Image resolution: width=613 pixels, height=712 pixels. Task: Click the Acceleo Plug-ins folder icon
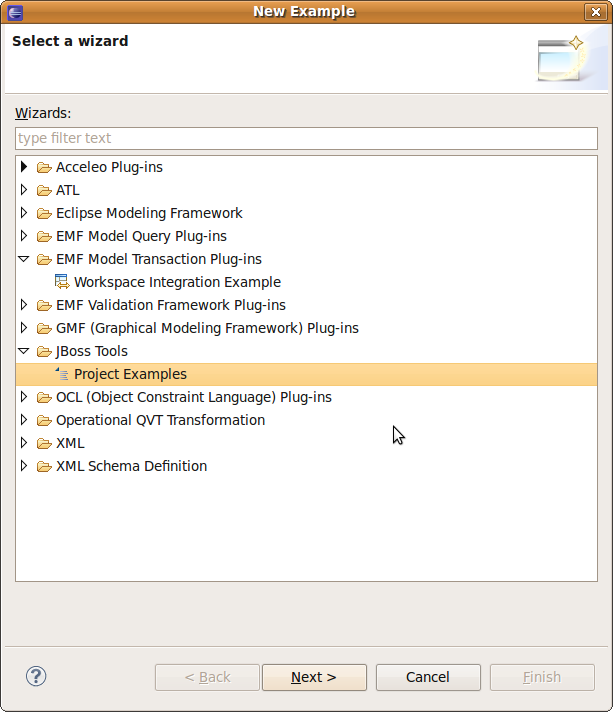44,168
